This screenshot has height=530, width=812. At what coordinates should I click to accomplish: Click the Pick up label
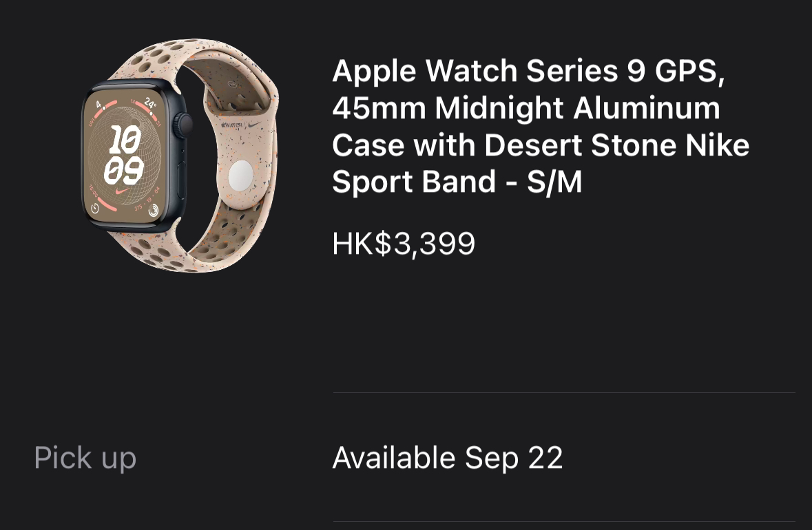point(85,458)
